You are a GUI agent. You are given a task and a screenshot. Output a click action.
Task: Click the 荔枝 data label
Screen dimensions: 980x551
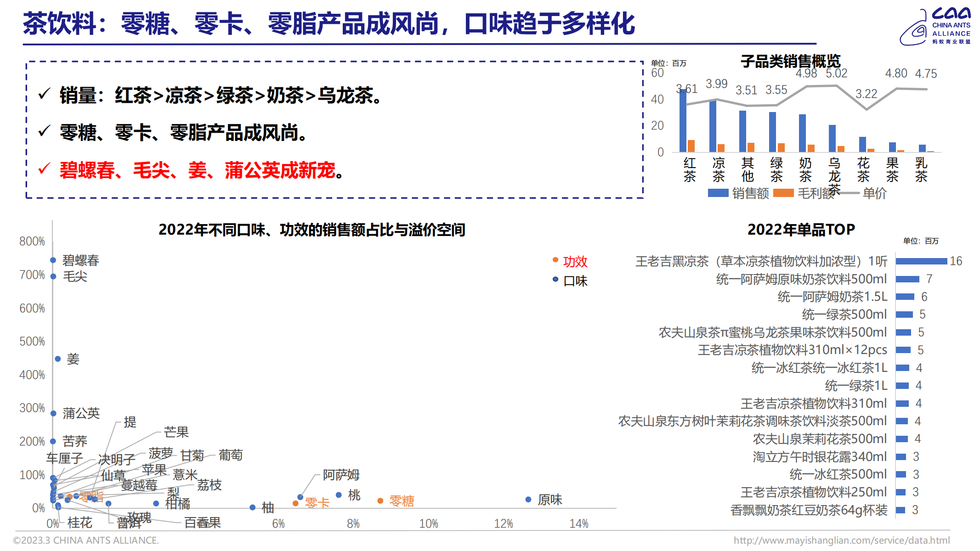(x=209, y=485)
